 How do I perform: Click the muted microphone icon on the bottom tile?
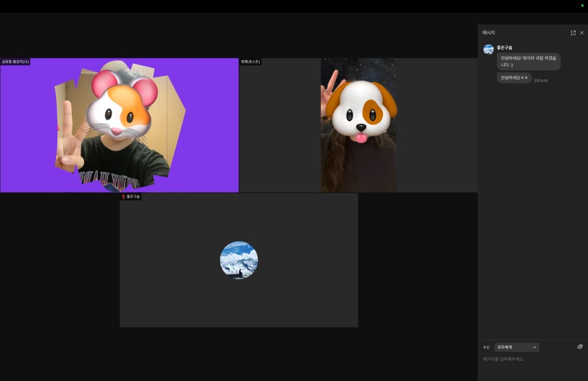tap(123, 197)
